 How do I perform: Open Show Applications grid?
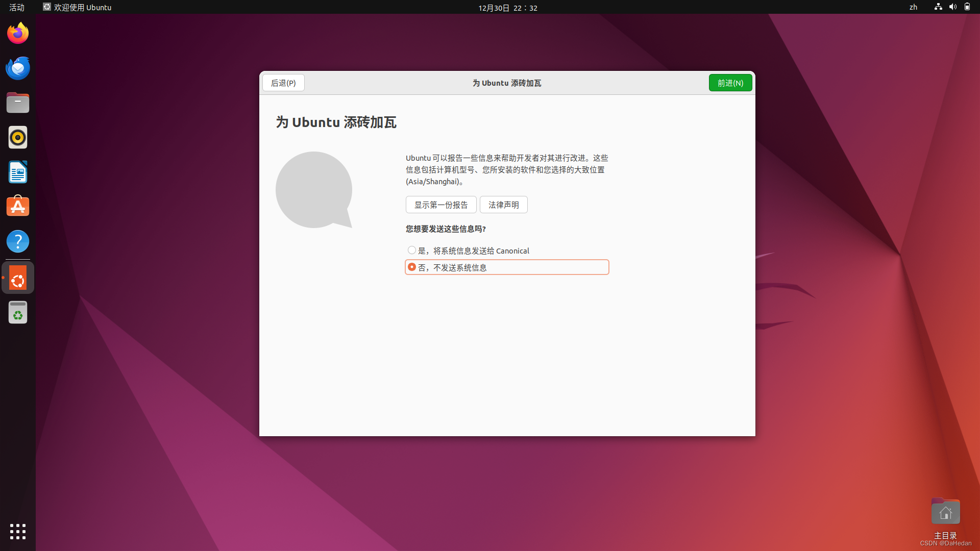pos(17,532)
